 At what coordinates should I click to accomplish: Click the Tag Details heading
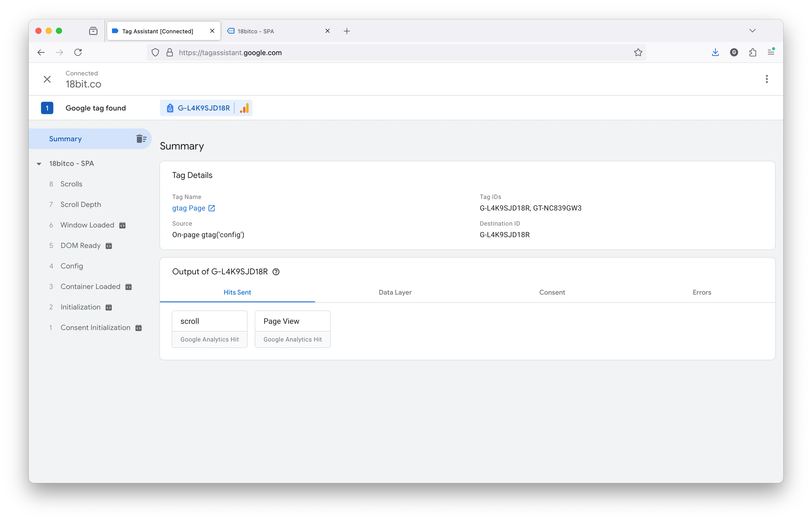pos(192,175)
